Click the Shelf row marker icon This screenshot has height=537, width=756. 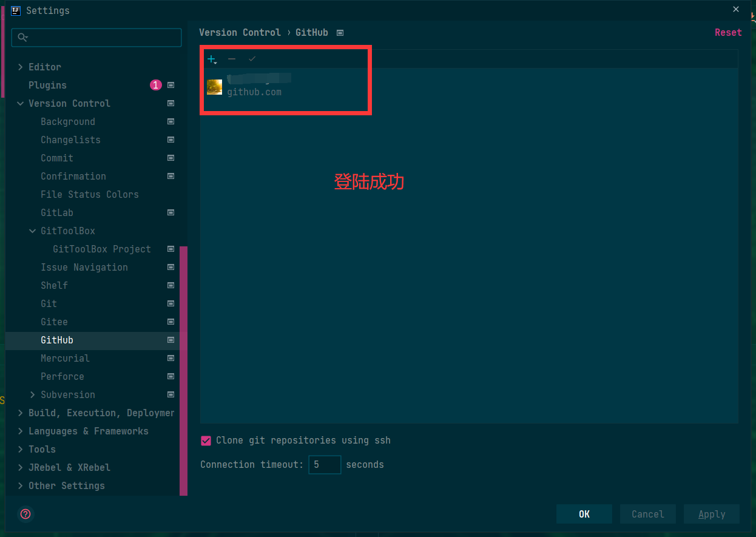pyautogui.click(x=170, y=285)
